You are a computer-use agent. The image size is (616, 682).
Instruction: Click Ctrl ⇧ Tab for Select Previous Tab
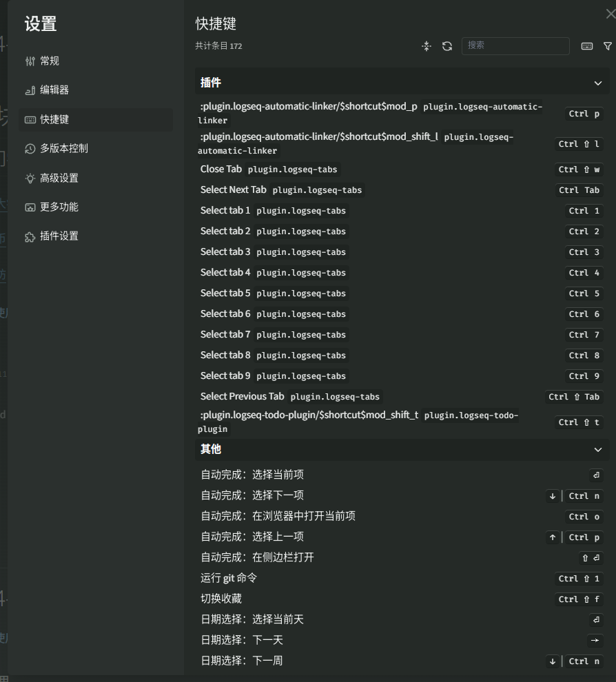coord(574,397)
